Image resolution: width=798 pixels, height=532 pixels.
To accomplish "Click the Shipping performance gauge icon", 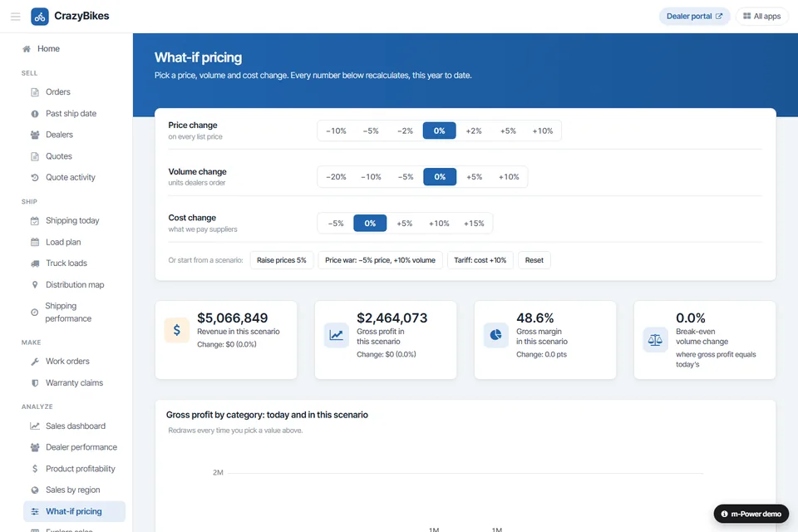I will click(x=35, y=312).
